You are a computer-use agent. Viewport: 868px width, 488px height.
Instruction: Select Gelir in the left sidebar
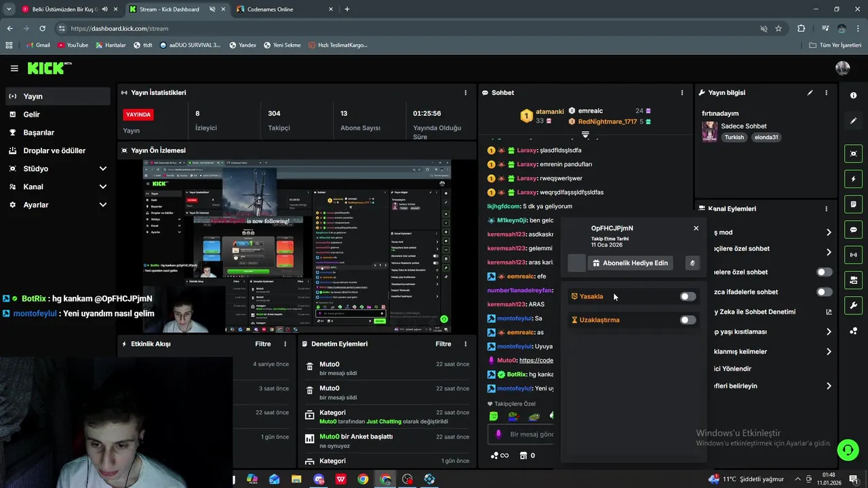57,115
